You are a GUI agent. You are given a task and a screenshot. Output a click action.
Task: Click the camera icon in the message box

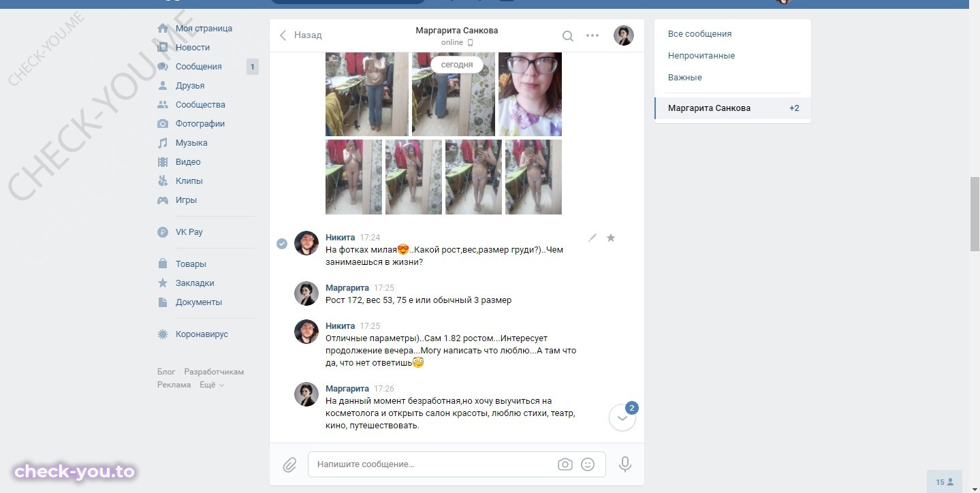[x=565, y=464]
